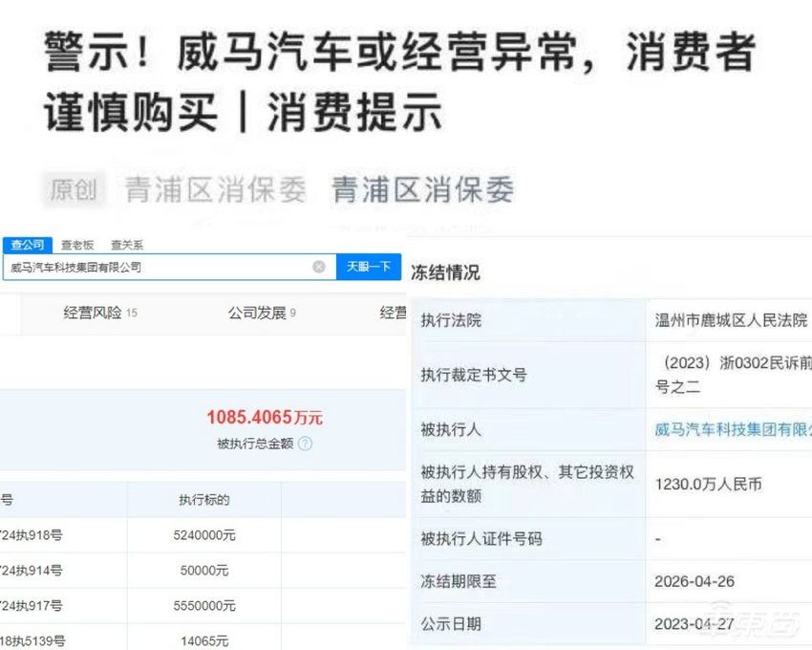812x650 pixels.
Task: Clear the search box using the x icon
Action: [x=320, y=267]
